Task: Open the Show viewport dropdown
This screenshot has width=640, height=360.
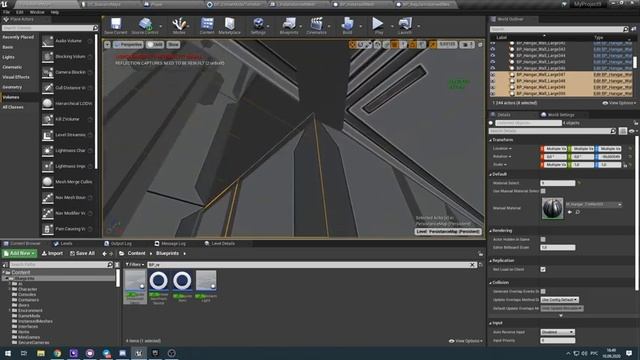Action: coord(173,44)
